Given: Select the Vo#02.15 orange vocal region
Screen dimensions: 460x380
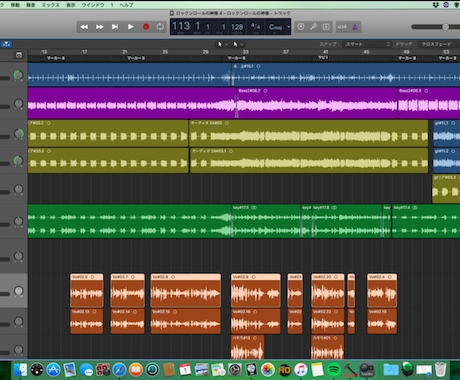Looking at the screenshot, I should (186, 321).
